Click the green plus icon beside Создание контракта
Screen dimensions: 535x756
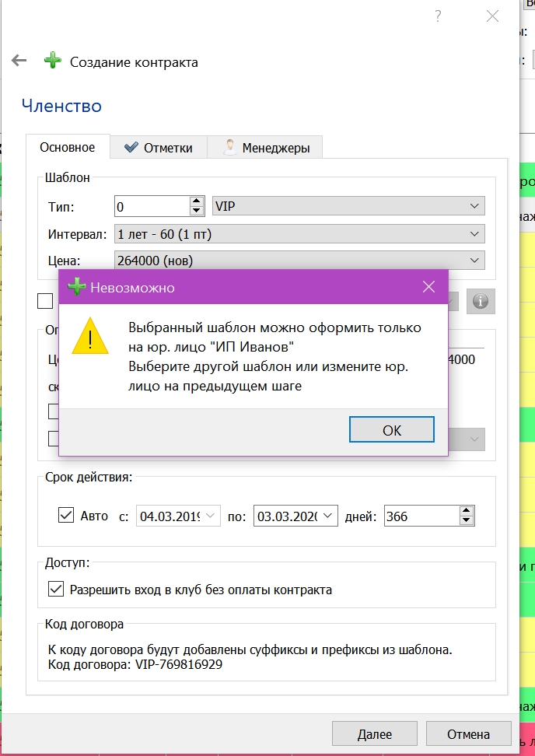point(53,61)
